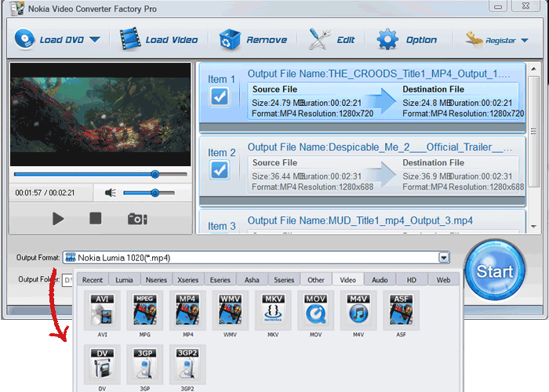This screenshot has height=392, width=549.
Task: Uncheck the Item 1 checkbox
Action: [x=220, y=97]
